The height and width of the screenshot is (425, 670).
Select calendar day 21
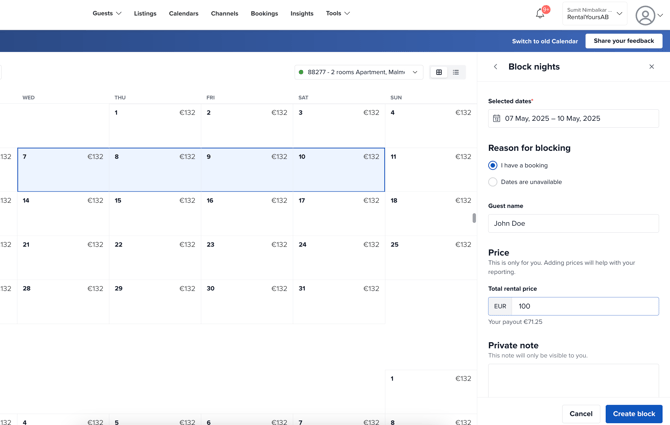(x=63, y=258)
